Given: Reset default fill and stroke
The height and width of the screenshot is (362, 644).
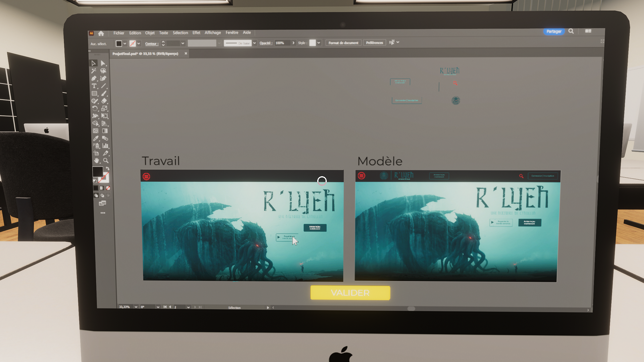Looking at the screenshot, I should tap(95, 181).
